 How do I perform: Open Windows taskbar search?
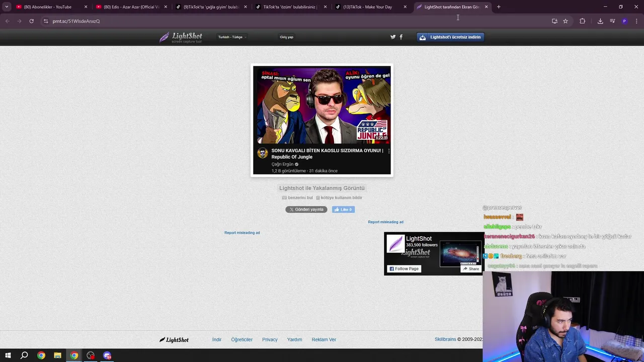coord(24,355)
